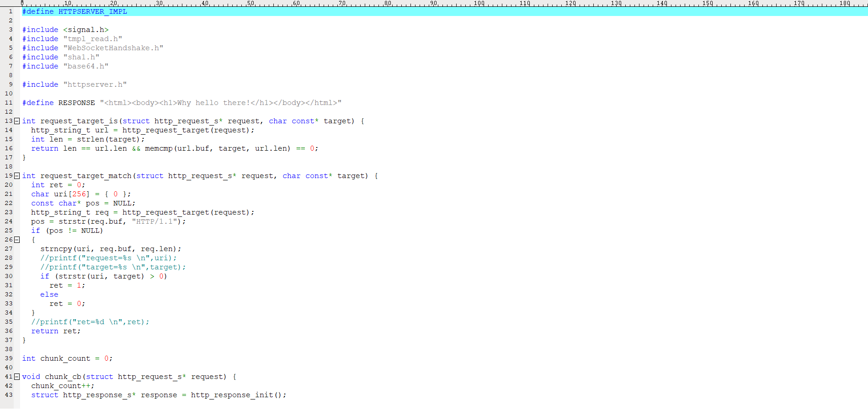Viewport: 868px width, 410px height.
Task: Select line number 11 in the margin
Action: tap(9, 103)
